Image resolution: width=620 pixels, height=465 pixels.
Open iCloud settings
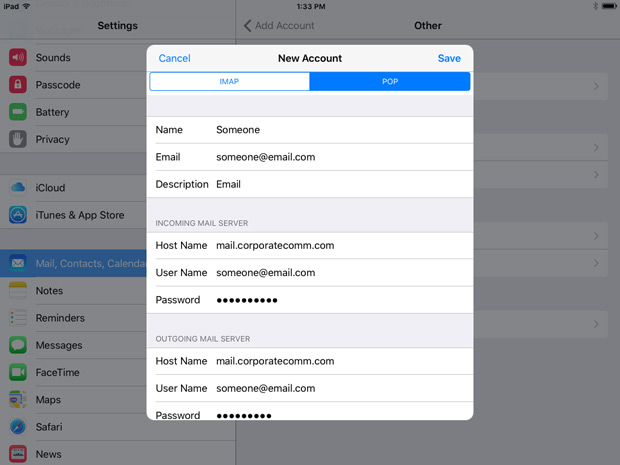point(73,187)
